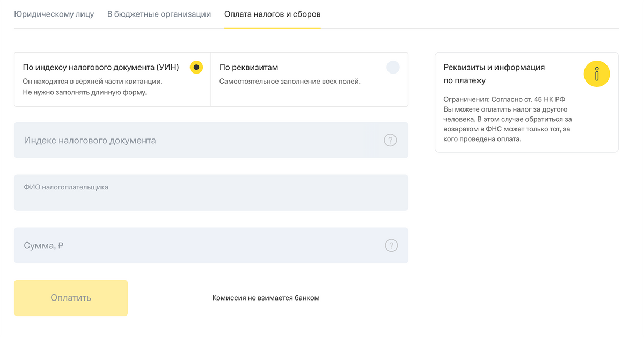
Task: Click the Реквизиты и информация по платежу heading
Action: tap(494, 74)
